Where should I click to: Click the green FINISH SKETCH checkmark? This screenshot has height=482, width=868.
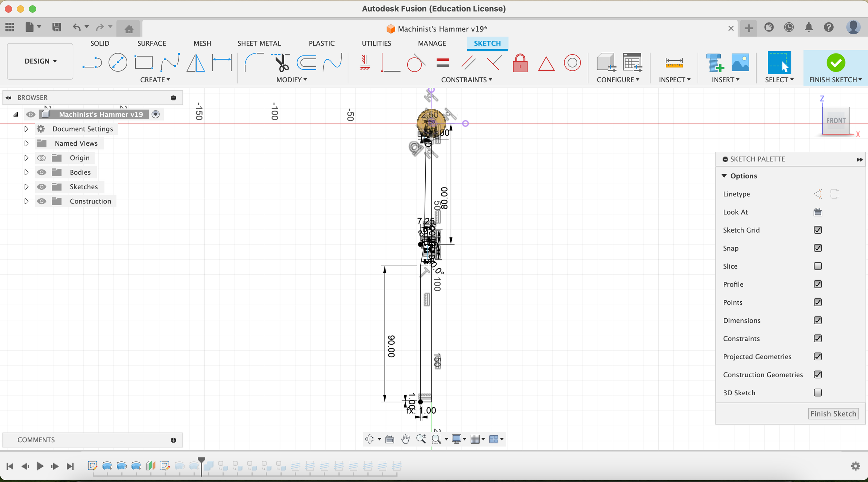[835, 63]
